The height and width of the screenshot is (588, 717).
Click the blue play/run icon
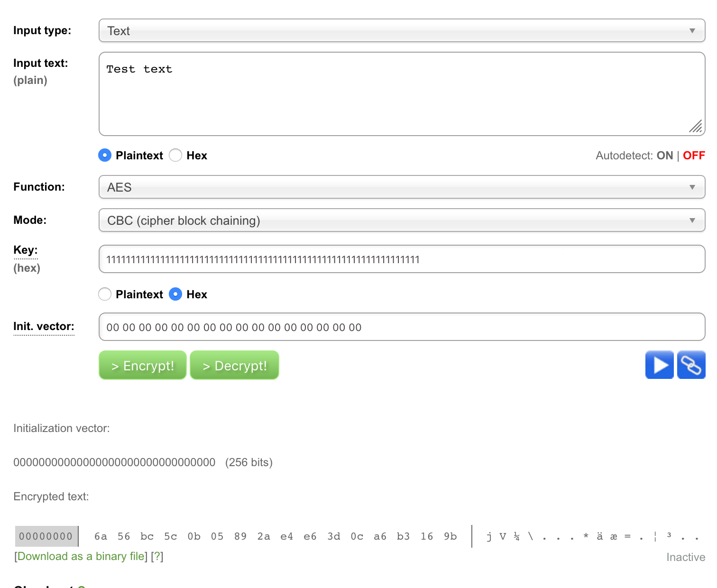(659, 365)
